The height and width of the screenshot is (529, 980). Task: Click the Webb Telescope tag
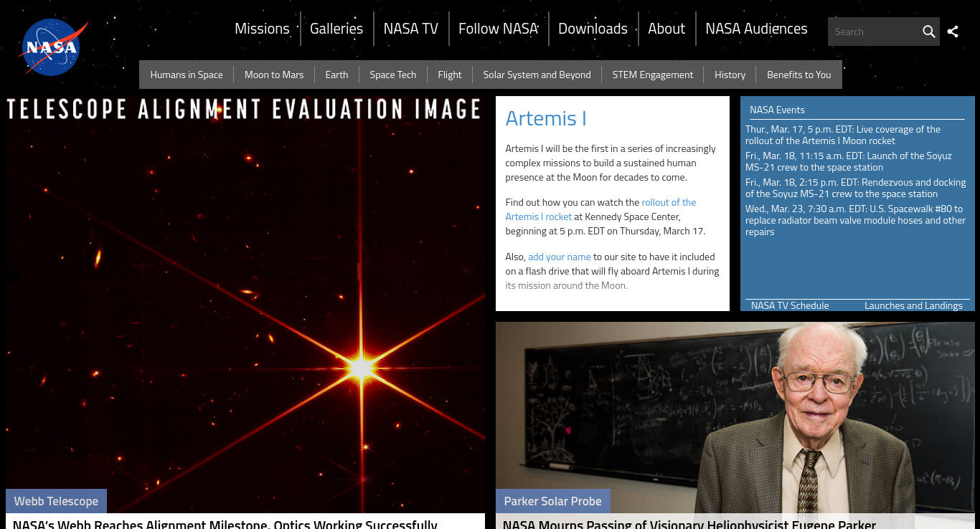point(56,501)
